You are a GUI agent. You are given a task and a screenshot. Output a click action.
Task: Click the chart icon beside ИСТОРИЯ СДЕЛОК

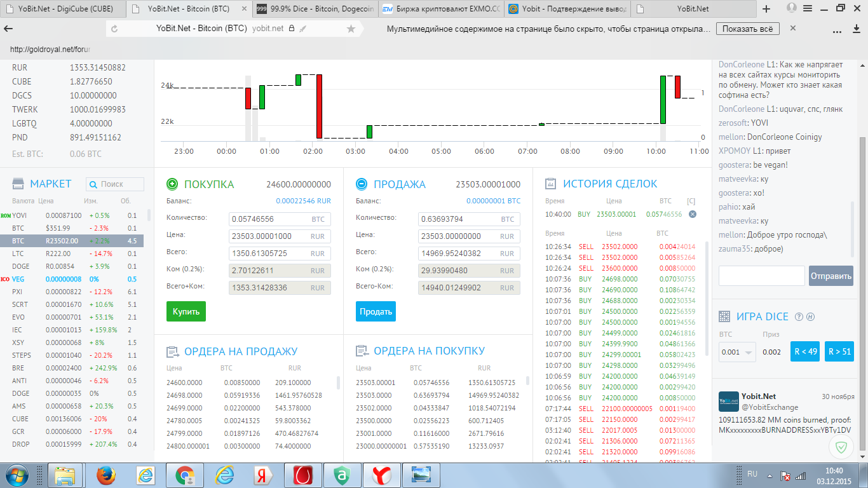tap(551, 184)
